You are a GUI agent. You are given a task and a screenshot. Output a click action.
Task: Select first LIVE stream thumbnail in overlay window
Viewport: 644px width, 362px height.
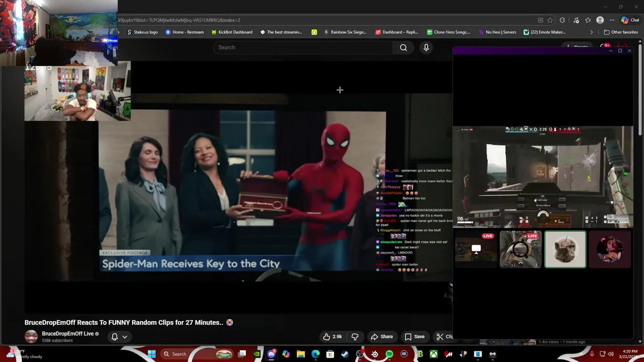[x=475, y=249]
